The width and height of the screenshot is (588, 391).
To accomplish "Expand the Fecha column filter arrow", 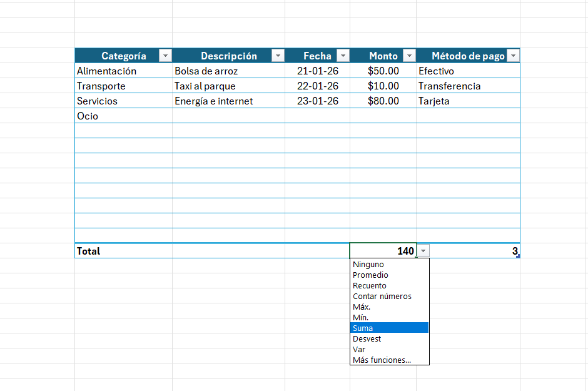I will (342, 56).
